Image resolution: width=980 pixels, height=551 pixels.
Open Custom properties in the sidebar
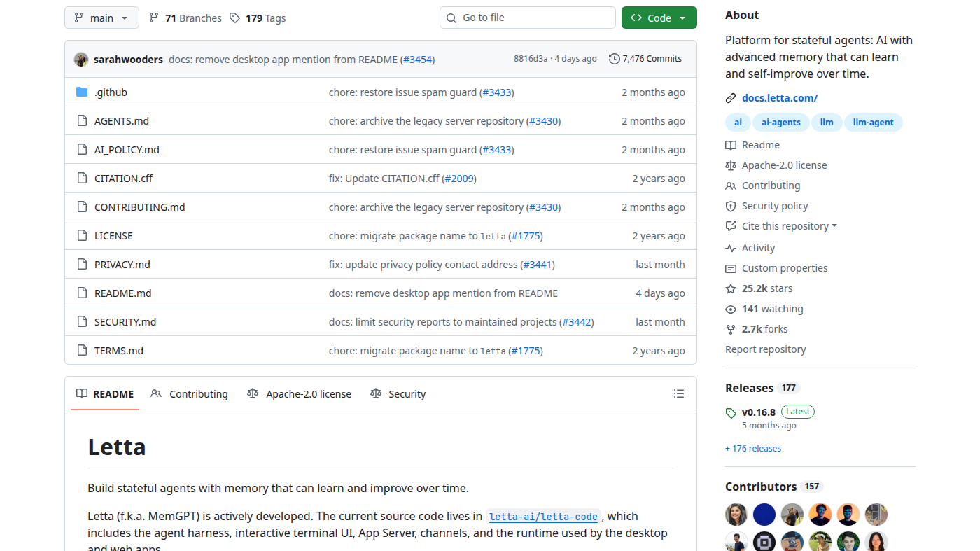point(776,268)
